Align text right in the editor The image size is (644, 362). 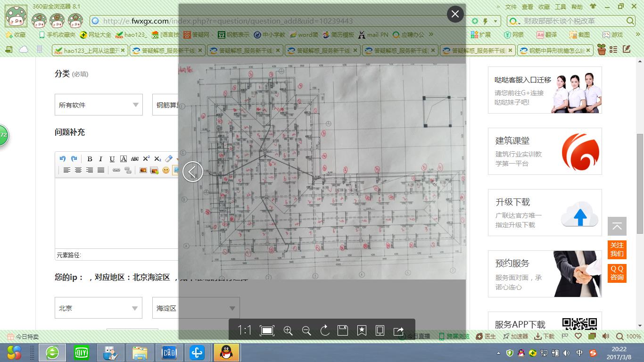(90, 170)
